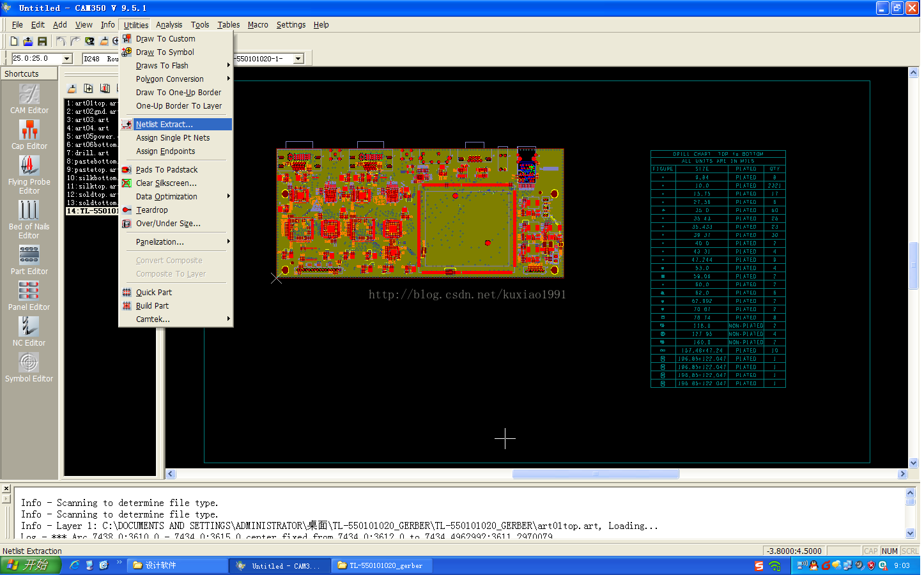Open the CAM Editor shortcut
This screenshot has height=575, width=924.
click(x=29, y=95)
